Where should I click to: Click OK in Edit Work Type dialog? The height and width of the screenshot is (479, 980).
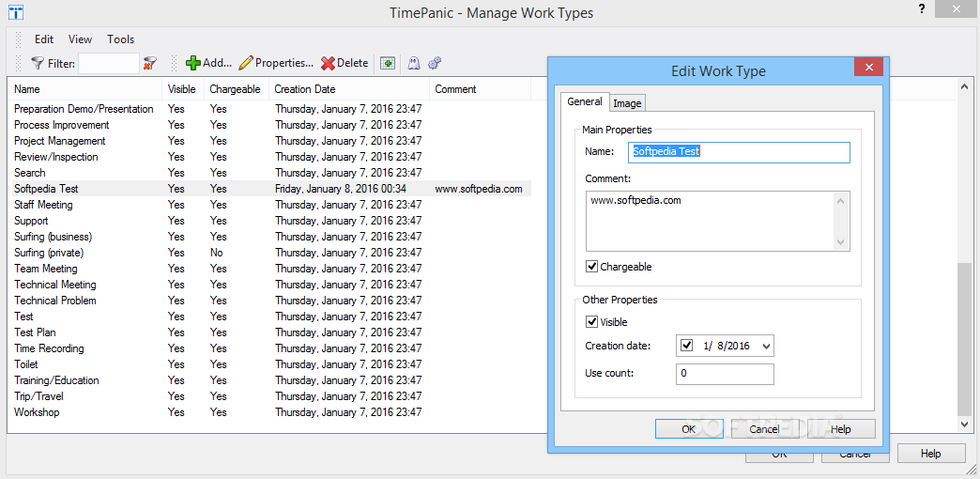pyautogui.click(x=689, y=429)
